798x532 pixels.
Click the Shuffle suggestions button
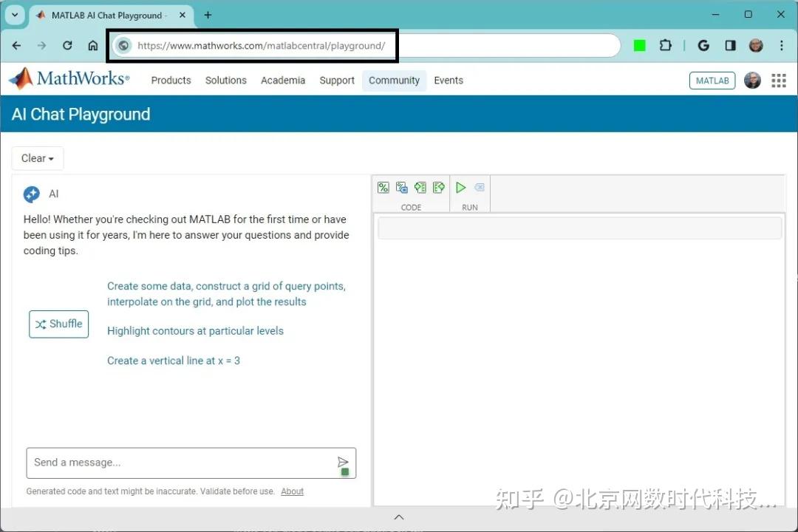pyautogui.click(x=58, y=324)
